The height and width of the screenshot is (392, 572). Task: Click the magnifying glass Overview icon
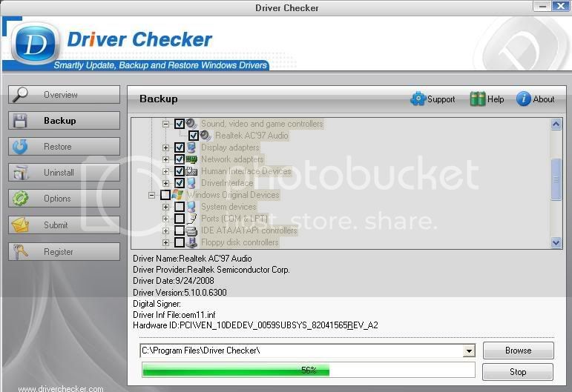(20, 95)
